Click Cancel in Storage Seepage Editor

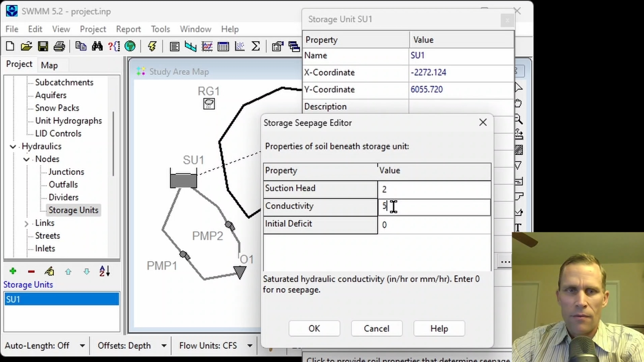pos(377,329)
